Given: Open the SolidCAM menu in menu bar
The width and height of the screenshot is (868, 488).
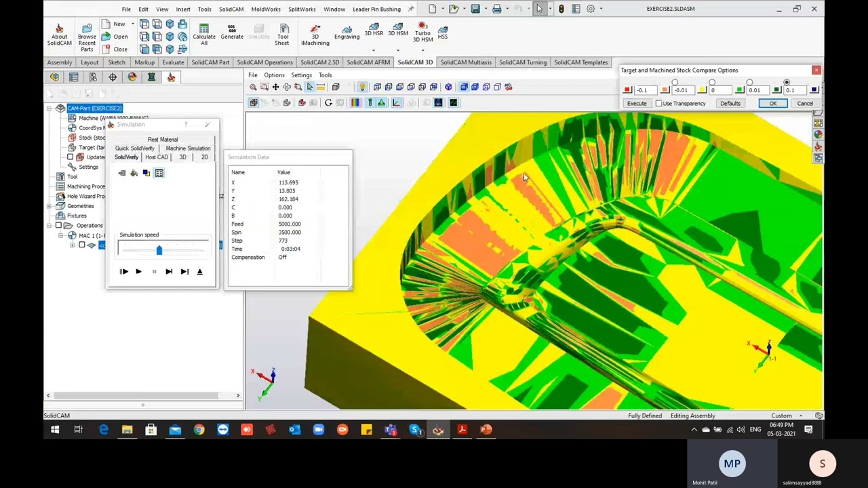Looking at the screenshot, I should [x=231, y=9].
